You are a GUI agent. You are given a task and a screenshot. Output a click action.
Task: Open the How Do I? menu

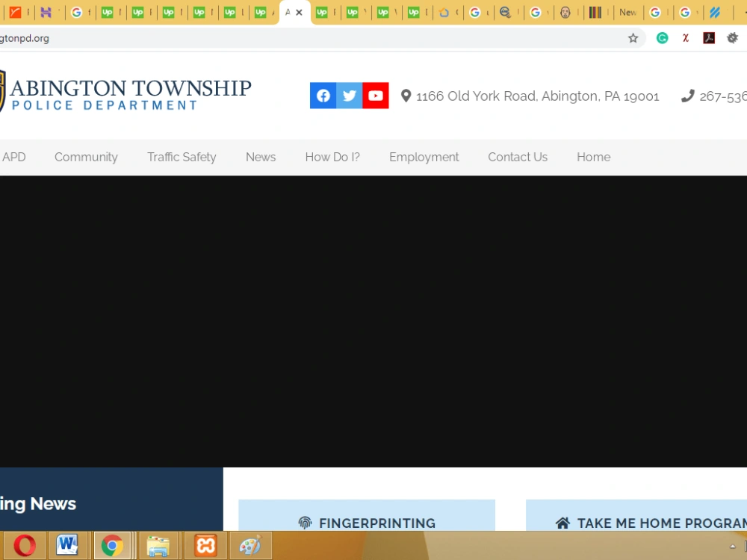(332, 157)
